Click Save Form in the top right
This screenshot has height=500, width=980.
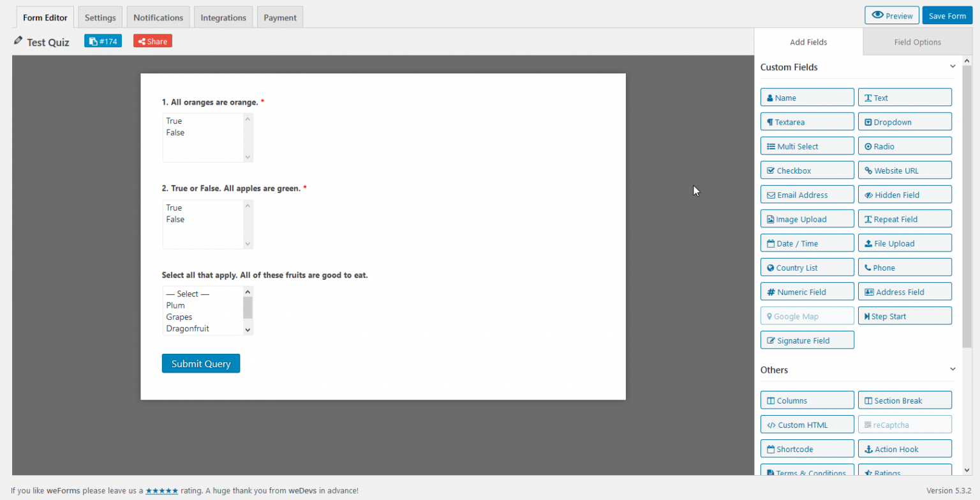(x=947, y=15)
